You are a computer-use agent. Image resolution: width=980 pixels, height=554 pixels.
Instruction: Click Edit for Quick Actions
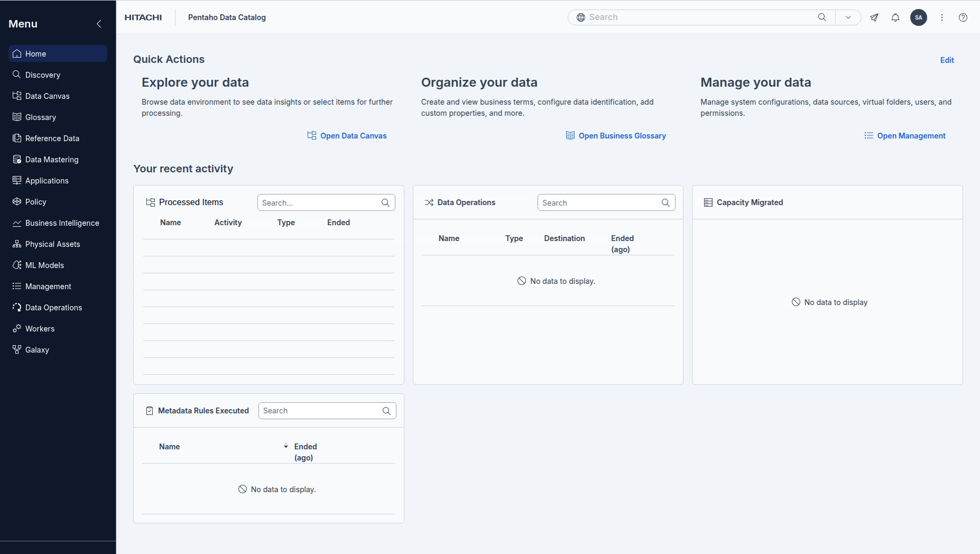tap(947, 60)
